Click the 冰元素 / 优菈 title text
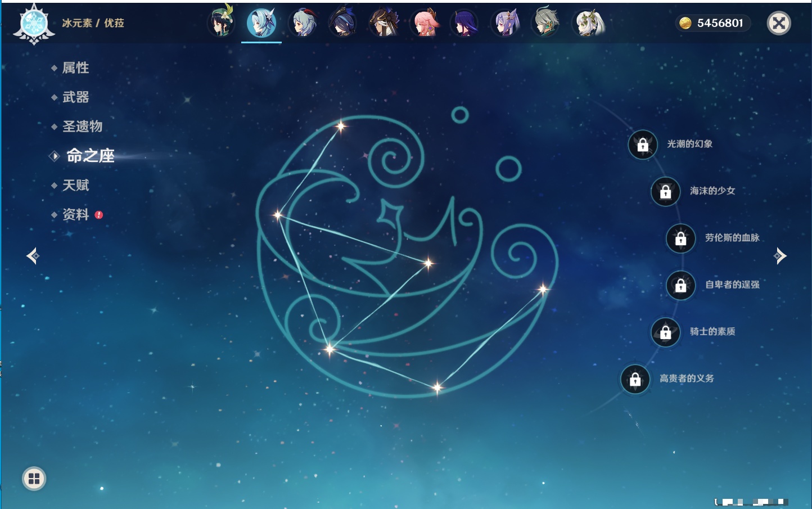 pyautogui.click(x=93, y=23)
